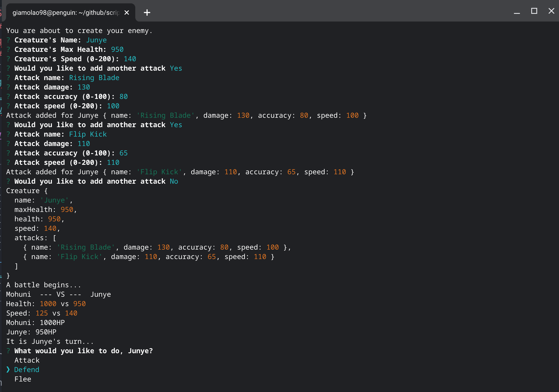Close the terminal window
The height and width of the screenshot is (392, 559).
pyautogui.click(x=551, y=11)
